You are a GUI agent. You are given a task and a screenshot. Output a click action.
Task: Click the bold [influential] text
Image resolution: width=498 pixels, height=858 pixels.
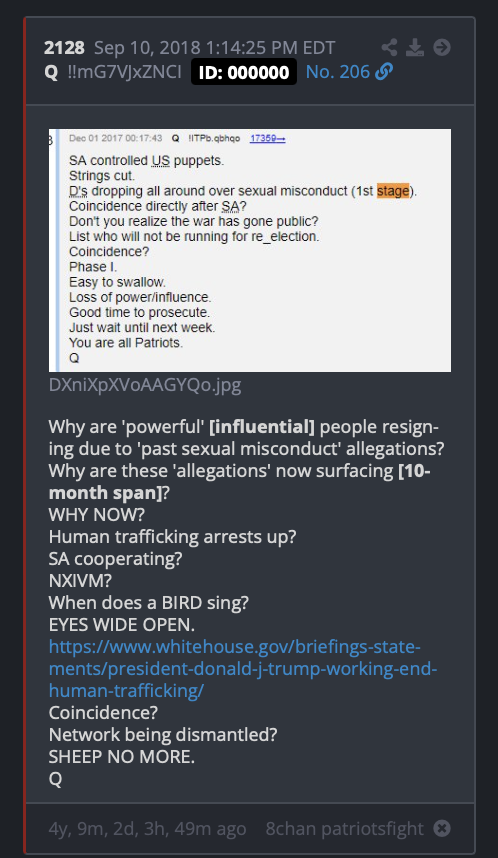(262, 427)
